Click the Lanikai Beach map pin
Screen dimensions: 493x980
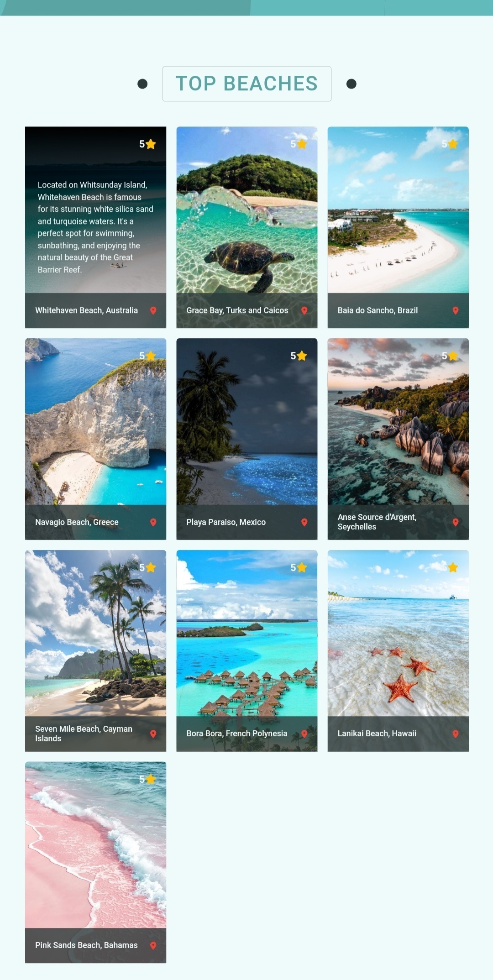(x=456, y=734)
